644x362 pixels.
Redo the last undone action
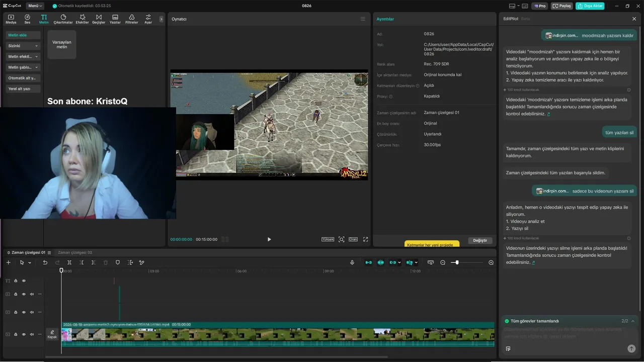tap(57, 262)
